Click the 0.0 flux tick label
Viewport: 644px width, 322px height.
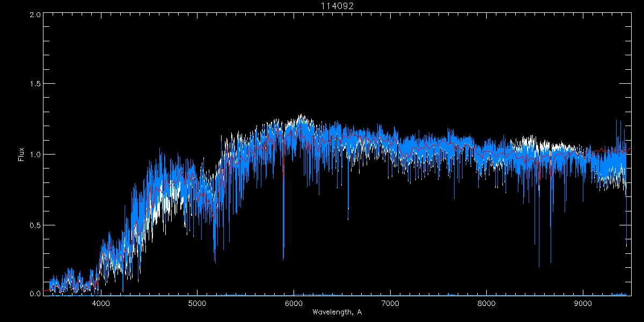click(x=35, y=294)
